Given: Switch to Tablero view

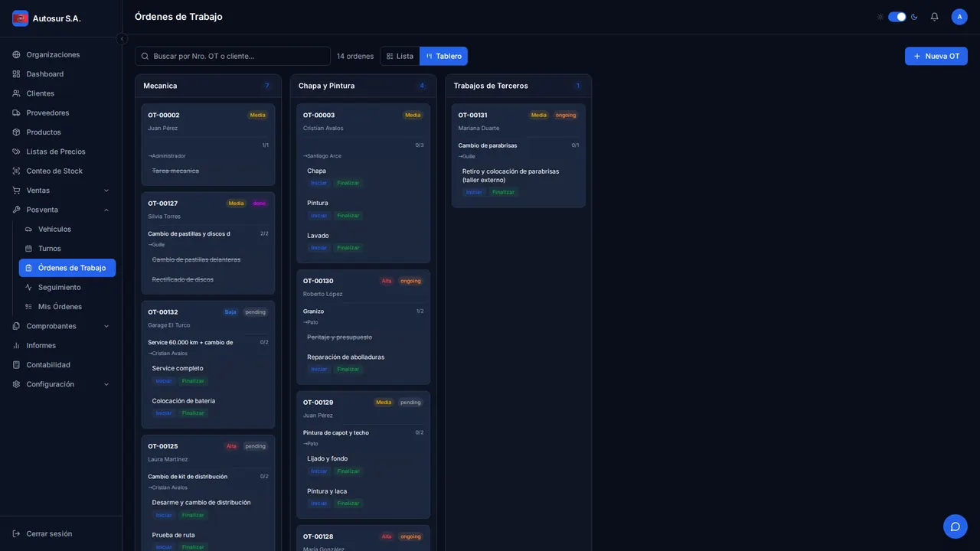Looking at the screenshot, I should click(443, 56).
